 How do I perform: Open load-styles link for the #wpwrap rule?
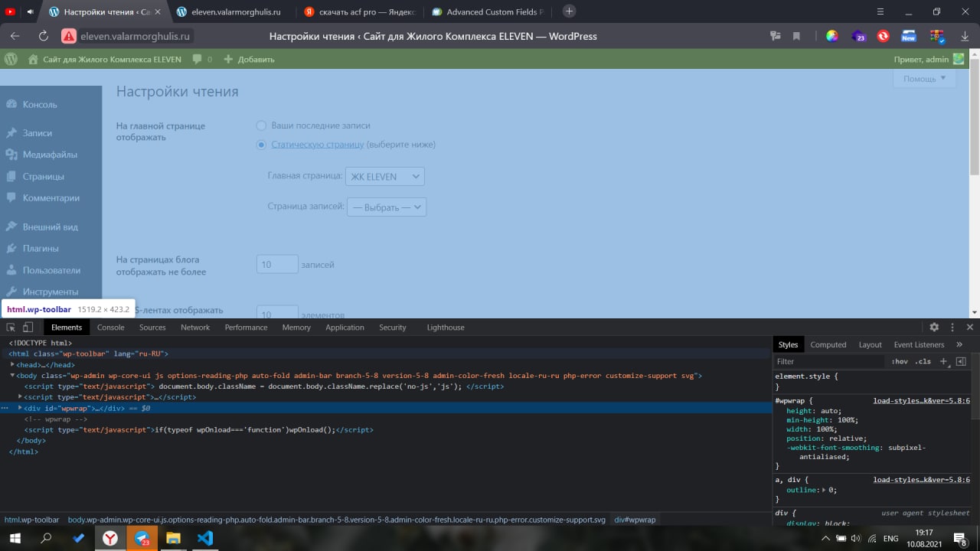(x=921, y=400)
